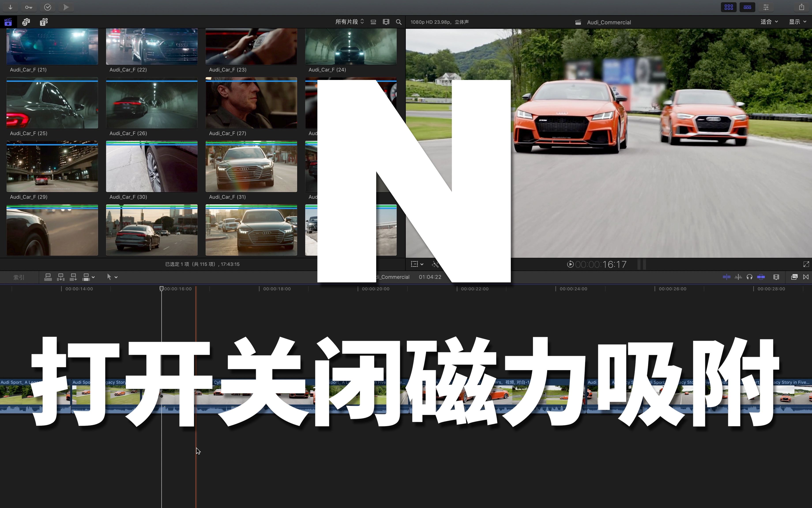
Task: Play the project from the viewer play button
Action: (x=570, y=264)
